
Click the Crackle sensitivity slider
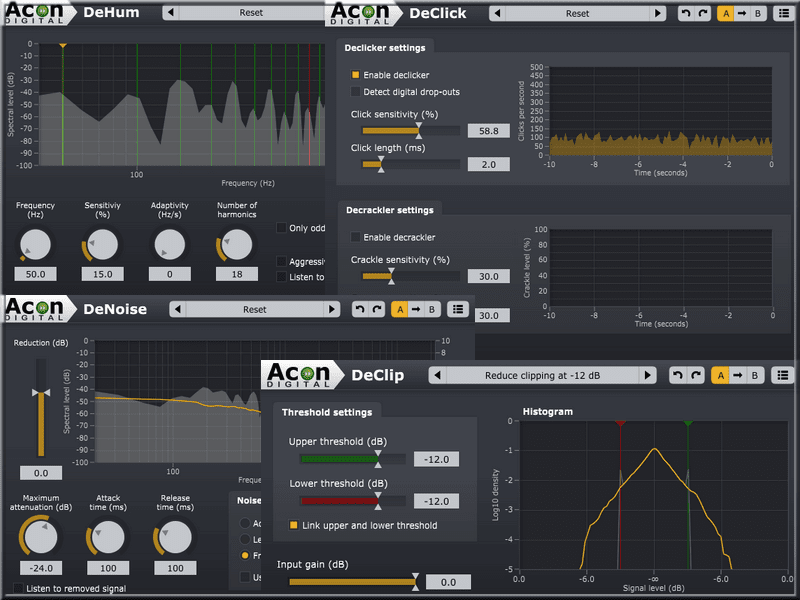(x=411, y=276)
